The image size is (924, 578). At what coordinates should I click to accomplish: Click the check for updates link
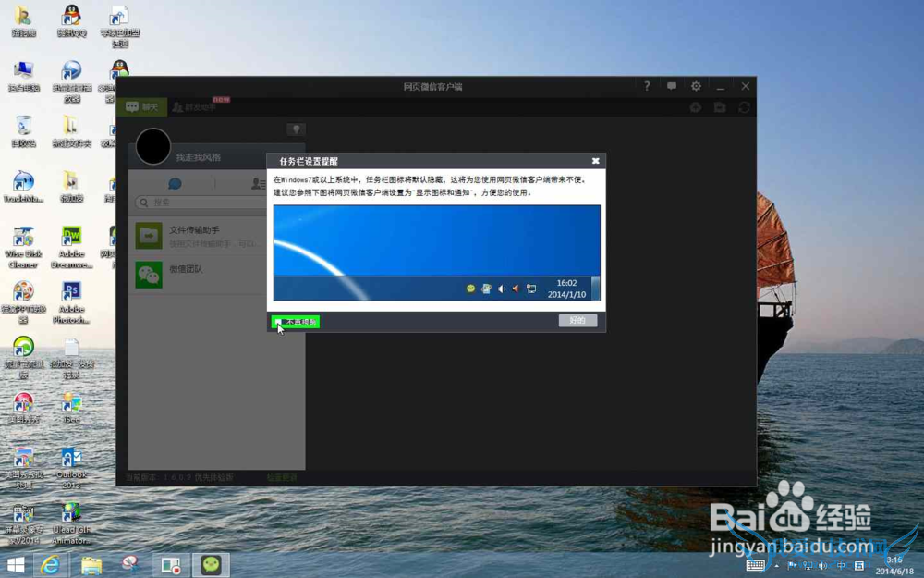pos(282,477)
